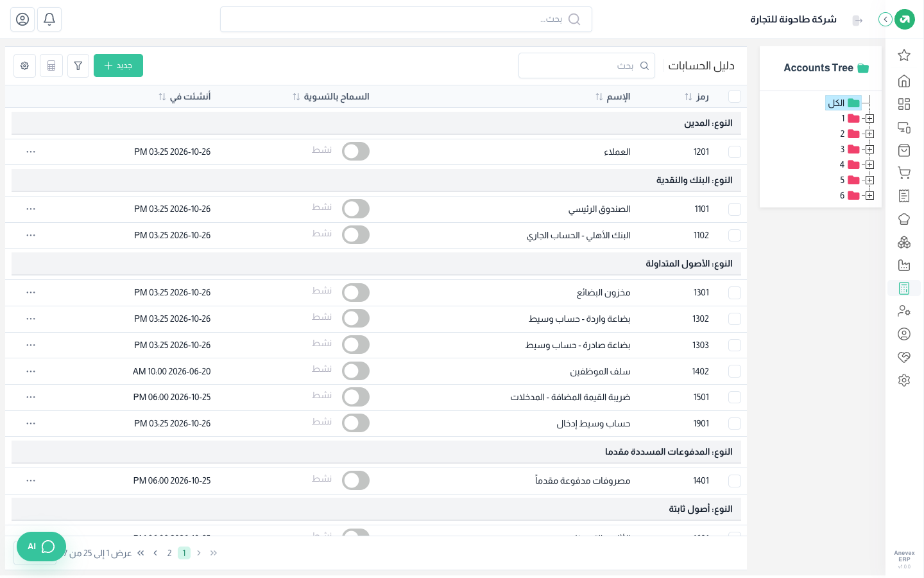Select checkbox for account 1101

pyautogui.click(x=735, y=209)
